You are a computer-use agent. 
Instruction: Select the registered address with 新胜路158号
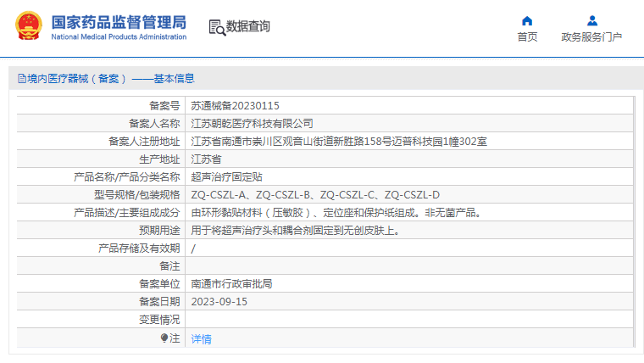(339, 142)
